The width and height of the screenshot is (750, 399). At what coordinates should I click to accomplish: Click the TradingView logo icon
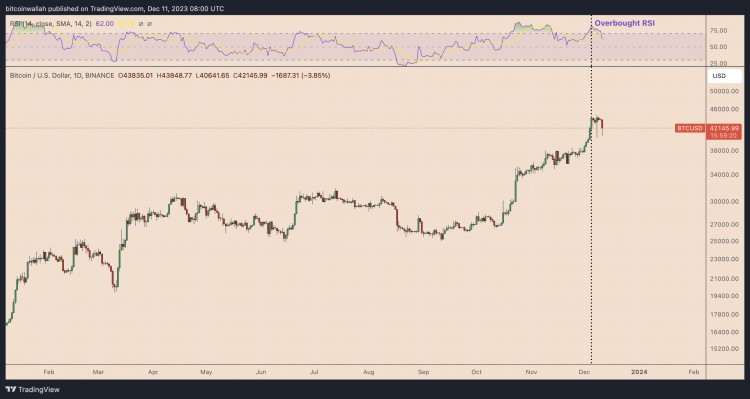pyautogui.click(x=11, y=389)
